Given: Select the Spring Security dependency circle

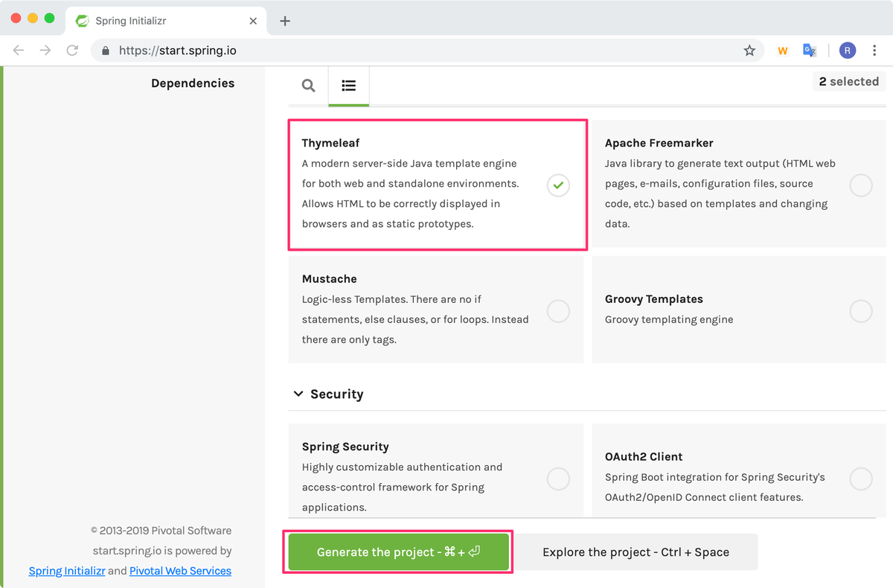Looking at the screenshot, I should click(558, 478).
